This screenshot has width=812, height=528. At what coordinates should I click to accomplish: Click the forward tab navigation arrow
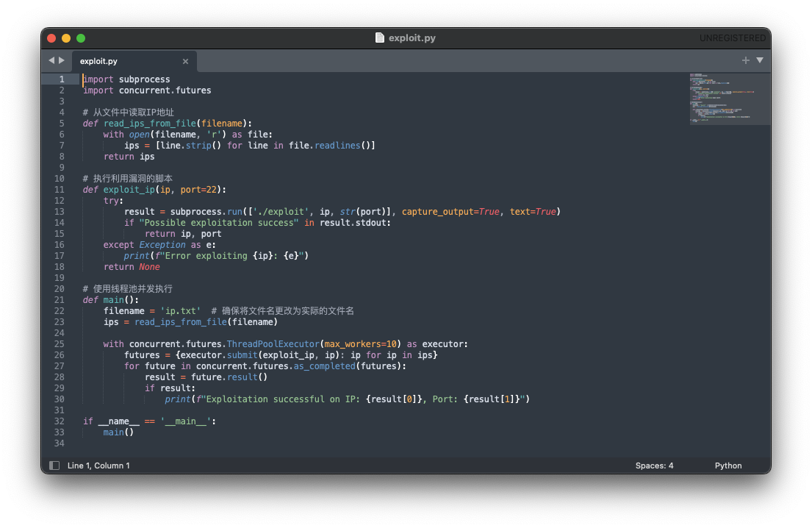(62, 60)
